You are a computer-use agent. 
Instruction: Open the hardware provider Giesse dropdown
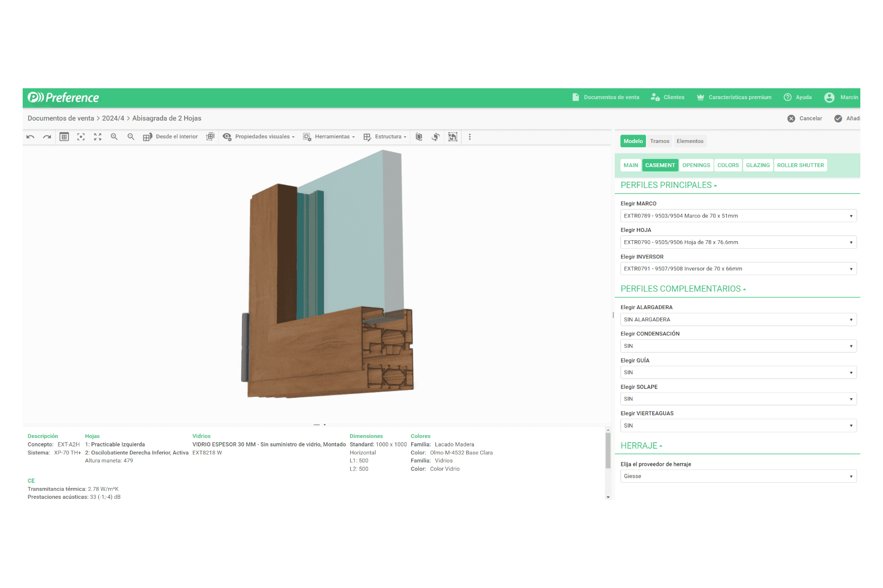(x=738, y=477)
